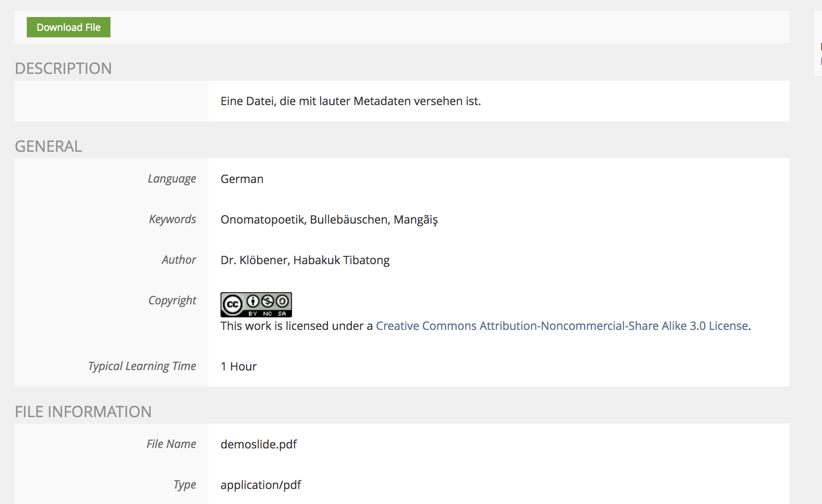The height and width of the screenshot is (504, 822).
Task: Click the FILE INFORMATION section heading
Action: tap(83, 411)
